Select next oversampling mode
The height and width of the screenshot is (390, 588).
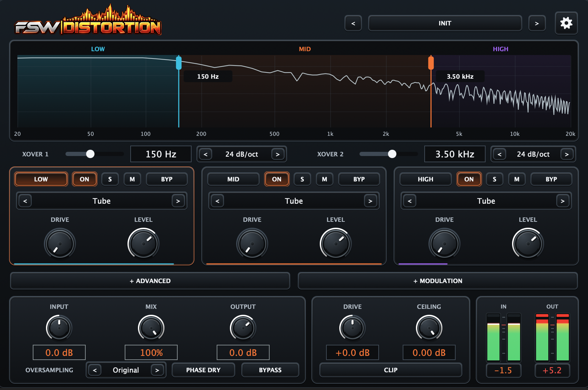(157, 370)
